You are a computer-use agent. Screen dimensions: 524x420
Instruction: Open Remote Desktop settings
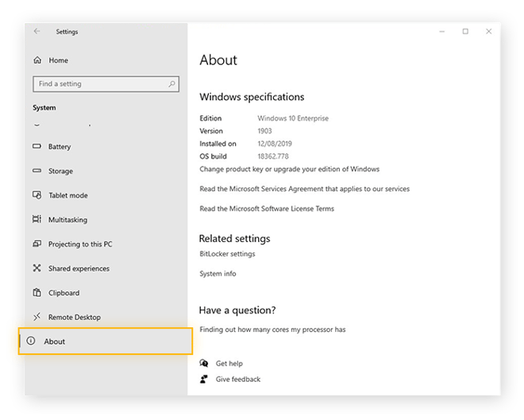[74, 318]
